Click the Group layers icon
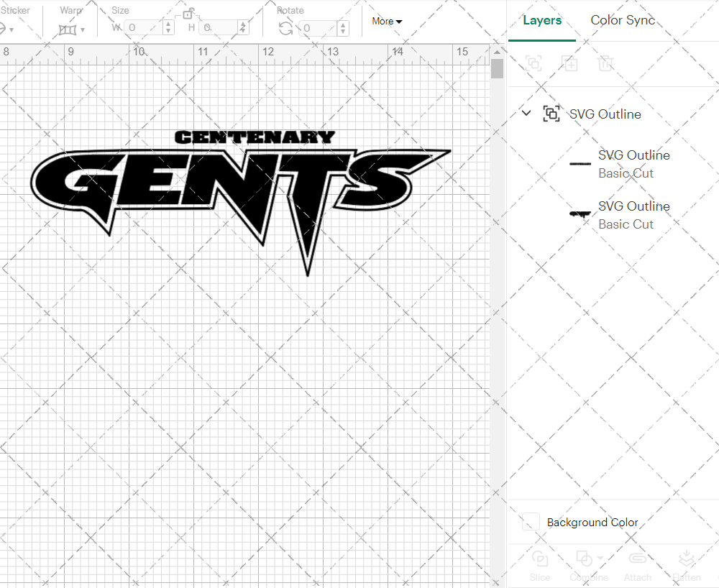The height and width of the screenshot is (588, 719). click(x=534, y=63)
